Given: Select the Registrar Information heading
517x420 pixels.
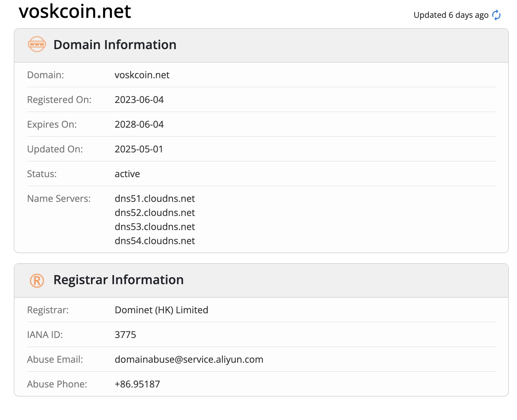Looking at the screenshot, I should [118, 280].
